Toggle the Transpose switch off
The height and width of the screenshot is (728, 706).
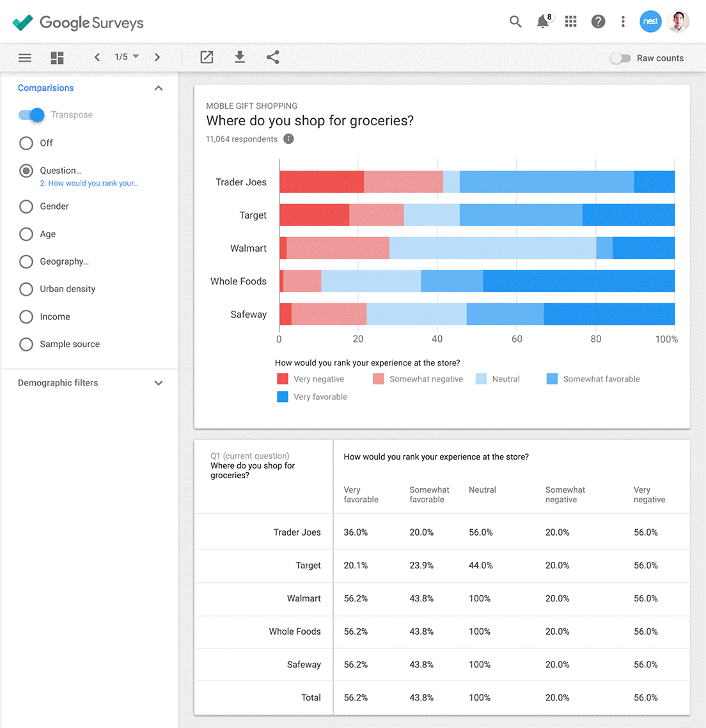[31, 114]
